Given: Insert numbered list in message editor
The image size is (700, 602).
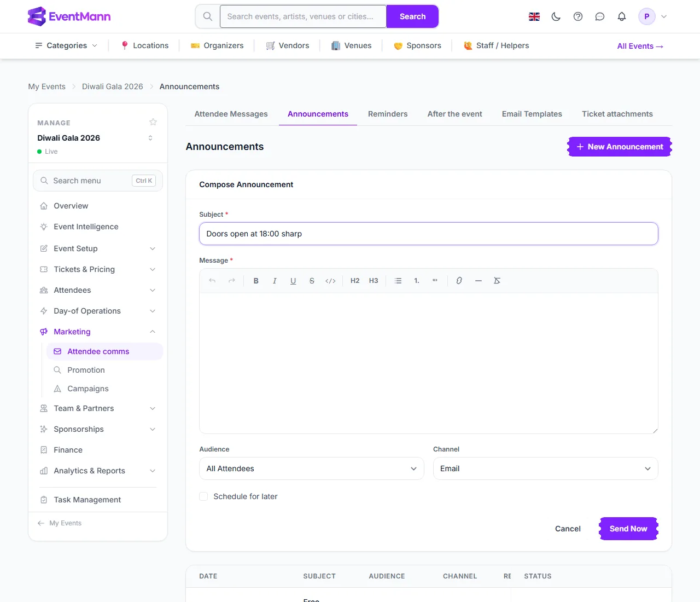Looking at the screenshot, I should coord(417,281).
